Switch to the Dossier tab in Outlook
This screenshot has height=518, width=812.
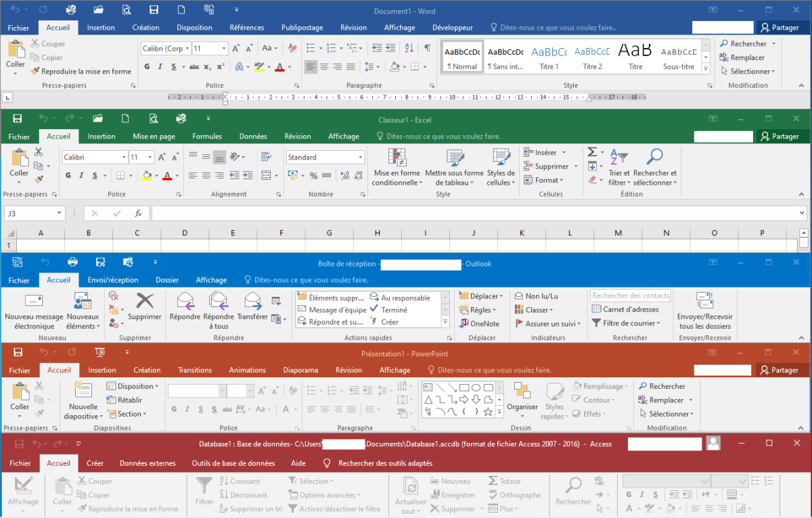(167, 280)
